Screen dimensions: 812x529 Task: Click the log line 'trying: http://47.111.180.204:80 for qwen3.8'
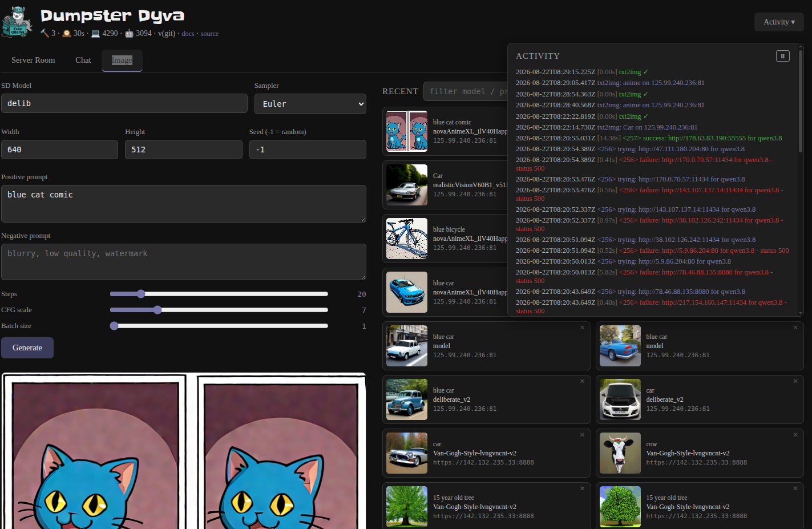pos(671,149)
